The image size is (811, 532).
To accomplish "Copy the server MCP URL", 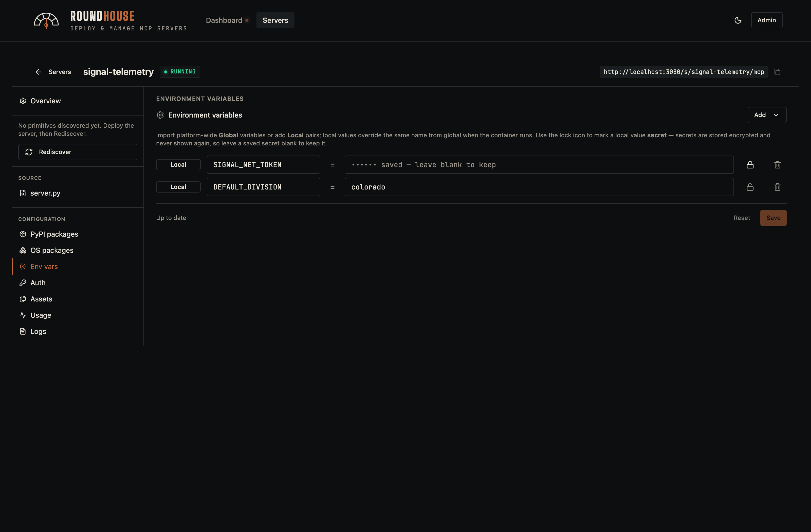I will point(777,72).
